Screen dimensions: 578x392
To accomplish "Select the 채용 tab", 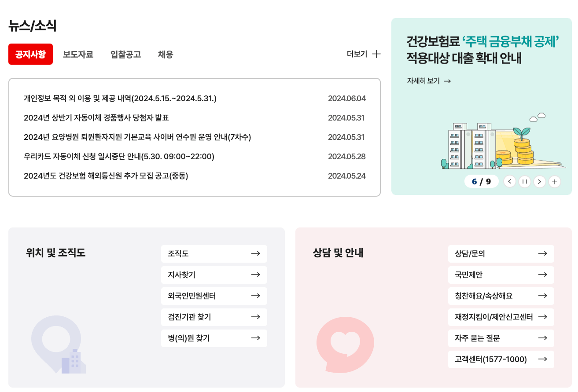I will coord(166,54).
